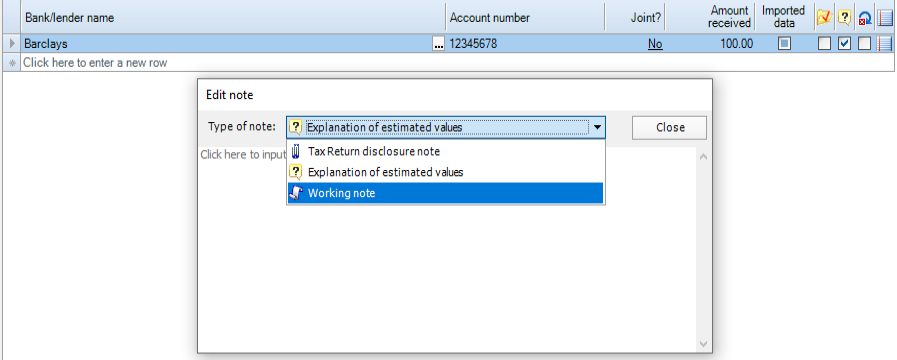Screen dimensions: 897x360
Task: Close the Edit note dialog
Action: click(x=669, y=128)
